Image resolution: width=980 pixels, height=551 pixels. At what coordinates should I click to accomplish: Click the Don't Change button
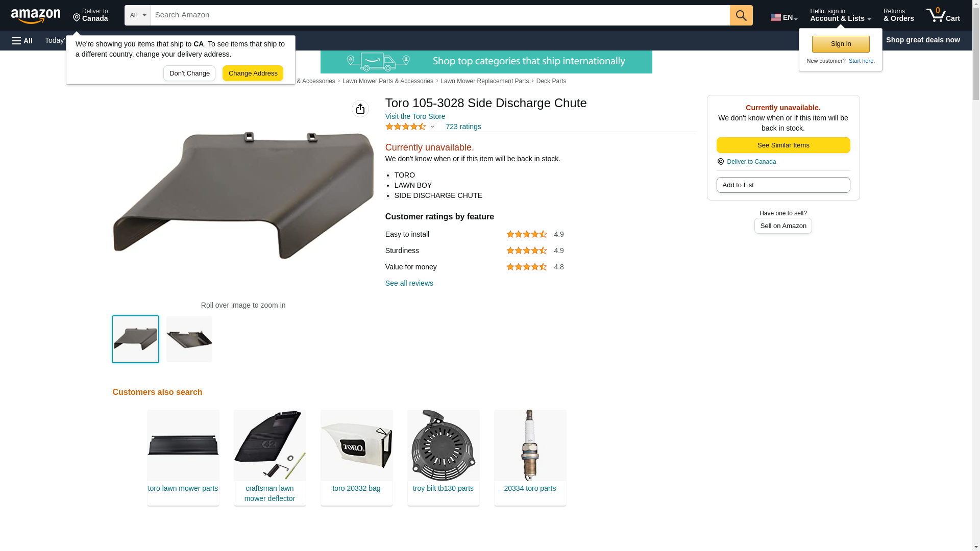coord(189,73)
